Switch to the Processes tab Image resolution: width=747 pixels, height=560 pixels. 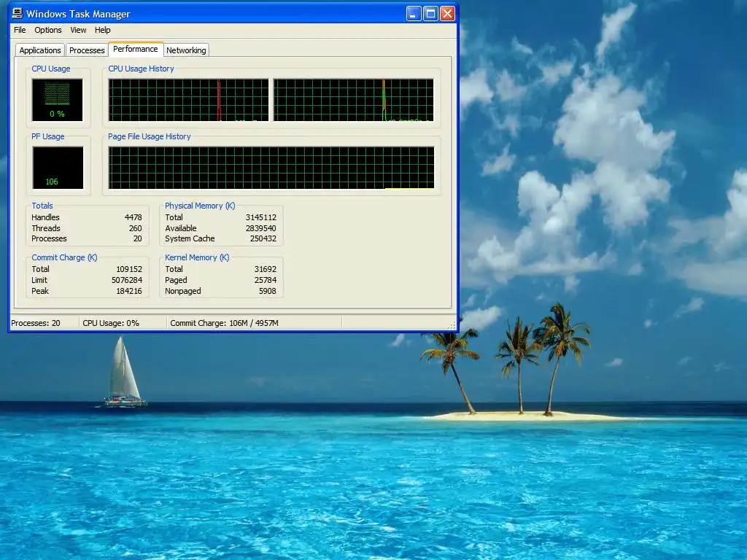[x=87, y=50]
